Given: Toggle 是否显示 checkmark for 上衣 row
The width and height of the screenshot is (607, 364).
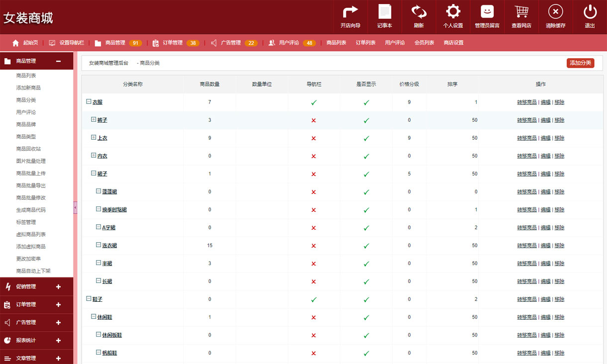Looking at the screenshot, I should (x=366, y=138).
